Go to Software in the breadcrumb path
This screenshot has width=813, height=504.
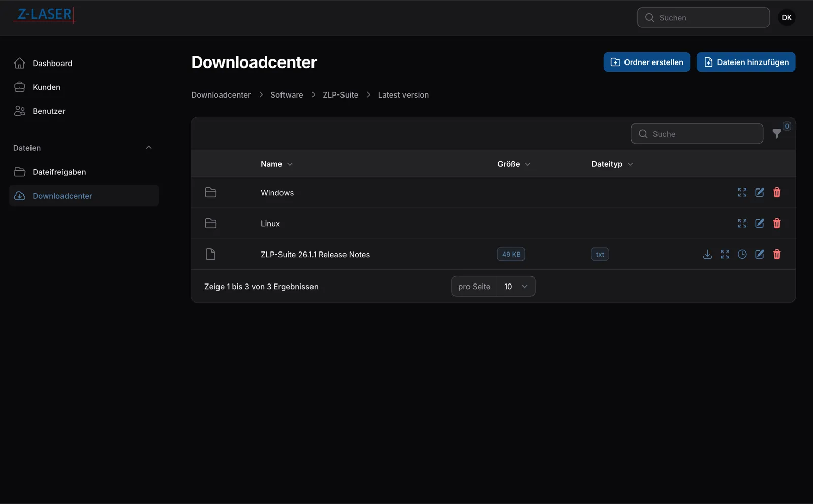pyautogui.click(x=286, y=94)
